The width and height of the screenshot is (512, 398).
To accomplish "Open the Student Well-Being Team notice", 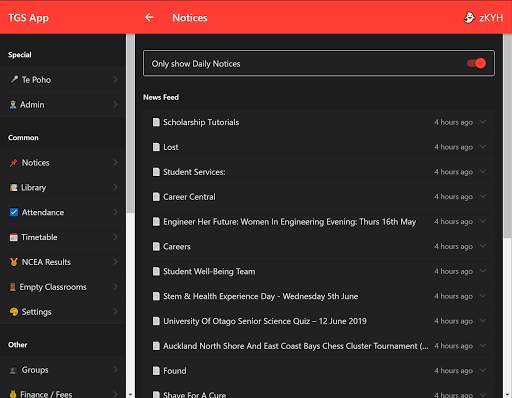I will [x=319, y=271].
